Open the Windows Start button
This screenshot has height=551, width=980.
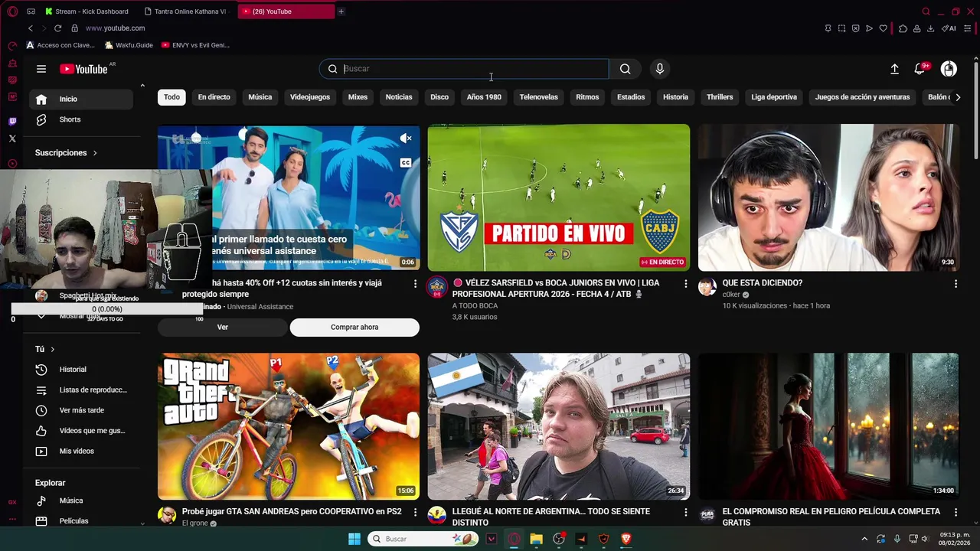tap(354, 540)
